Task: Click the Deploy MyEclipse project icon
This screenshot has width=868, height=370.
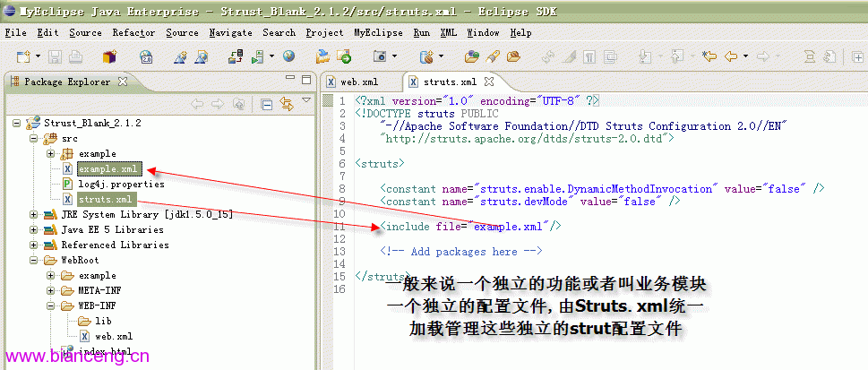Action: tap(236, 56)
